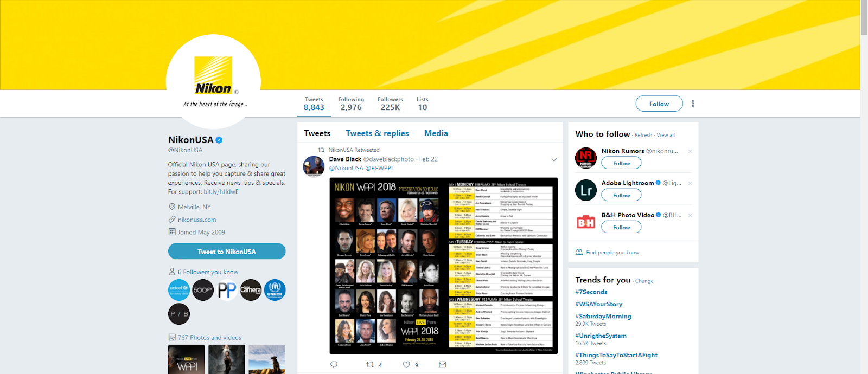Click the B&H Photo Video avatar

click(586, 222)
